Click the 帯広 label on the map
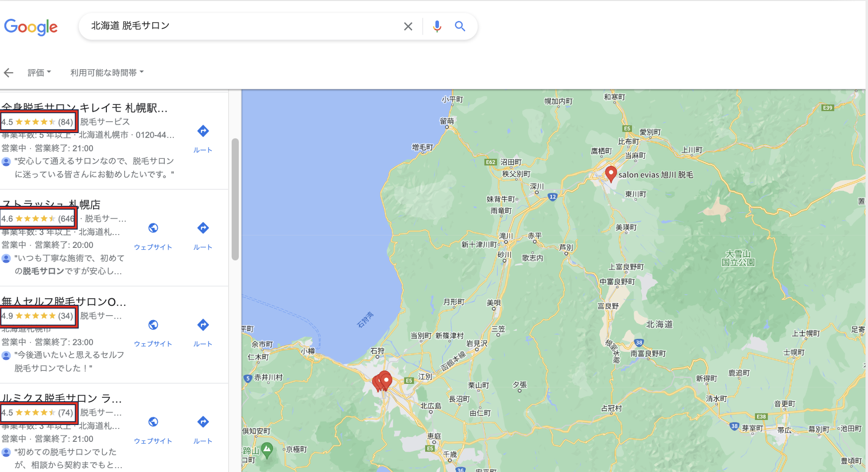This screenshot has height=472, width=868. coord(784,430)
